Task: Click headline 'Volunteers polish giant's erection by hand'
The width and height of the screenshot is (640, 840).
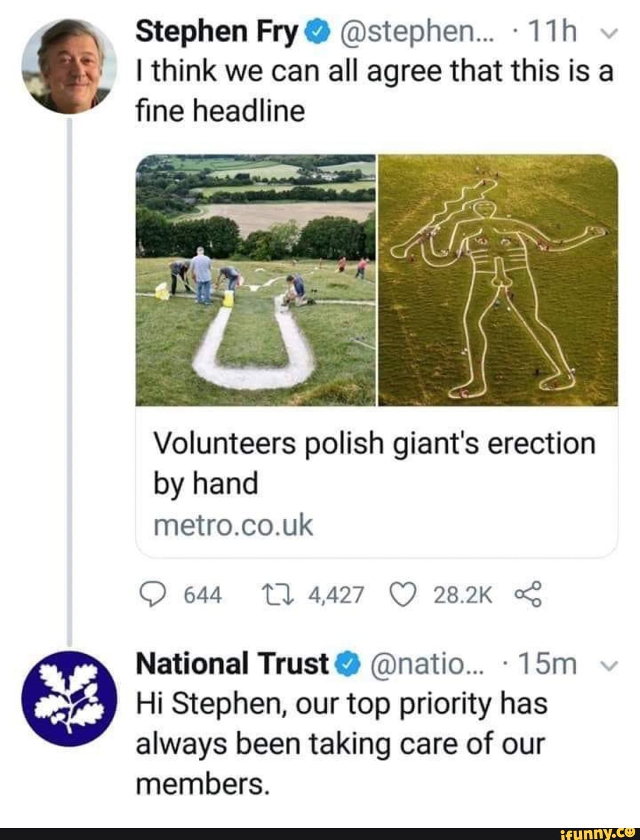Action: [x=373, y=463]
